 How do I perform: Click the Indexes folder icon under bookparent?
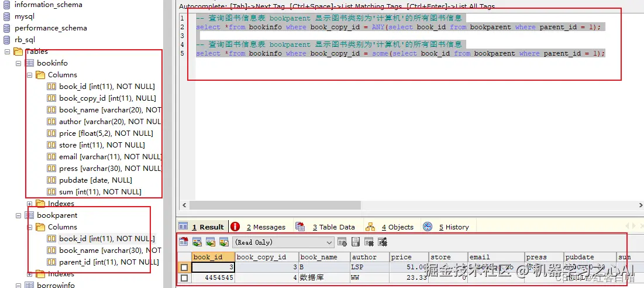pos(40,273)
